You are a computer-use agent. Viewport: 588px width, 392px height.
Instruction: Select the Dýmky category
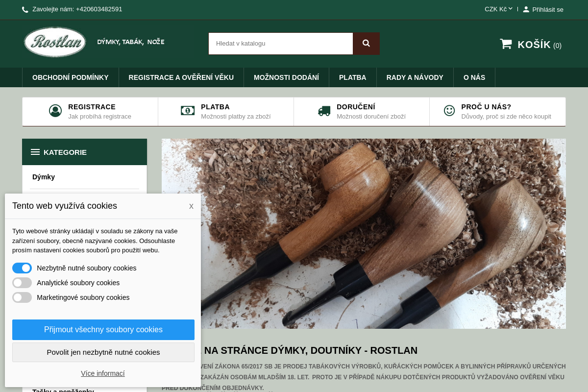(x=44, y=177)
